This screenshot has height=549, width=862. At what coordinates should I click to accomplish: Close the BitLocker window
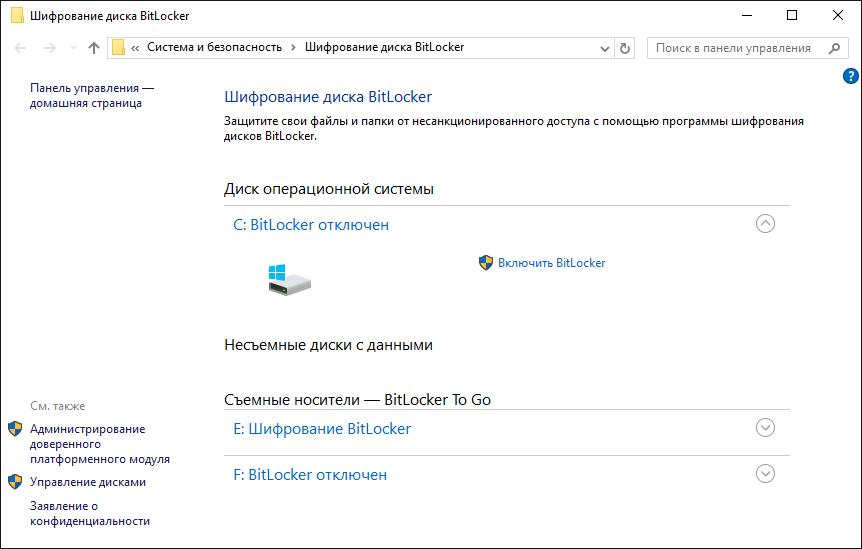[838, 15]
